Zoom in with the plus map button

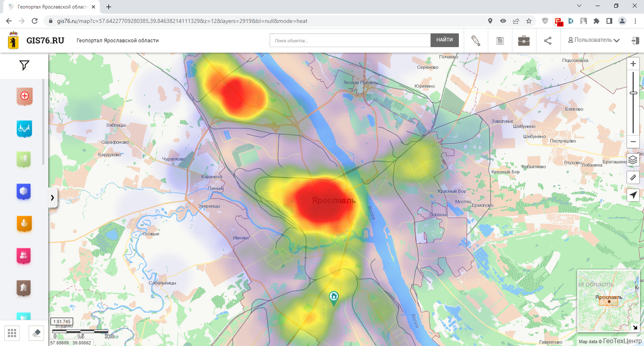633,63
